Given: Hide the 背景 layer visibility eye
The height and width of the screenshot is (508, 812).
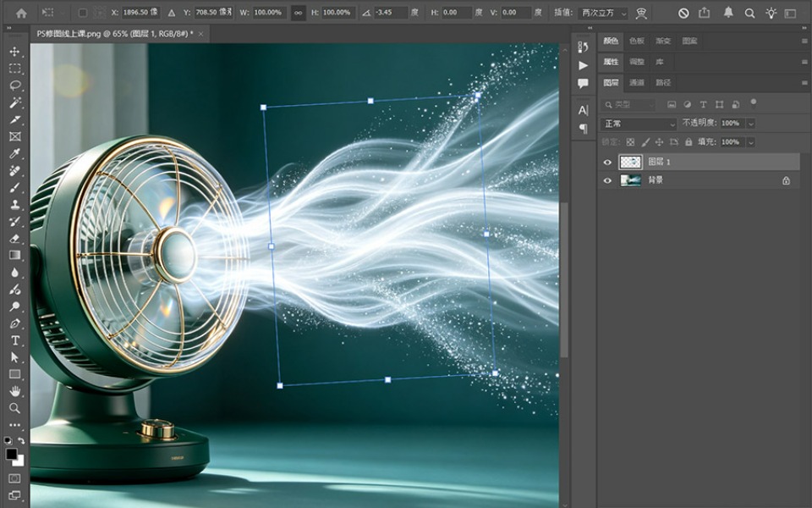Looking at the screenshot, I should pos(607,180).
